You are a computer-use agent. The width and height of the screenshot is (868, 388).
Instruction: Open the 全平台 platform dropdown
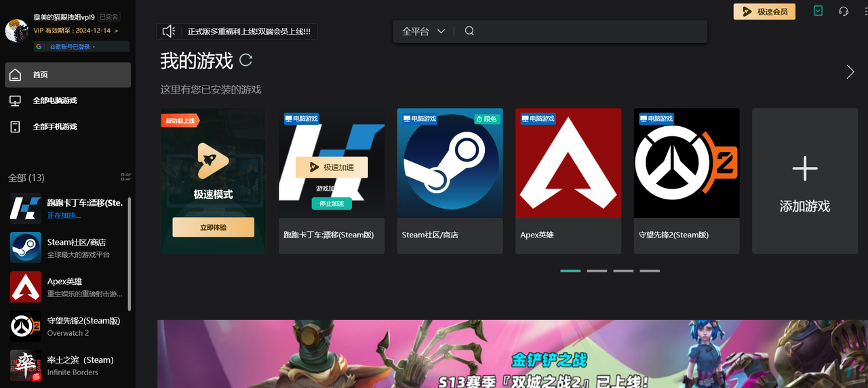point(423,31)
